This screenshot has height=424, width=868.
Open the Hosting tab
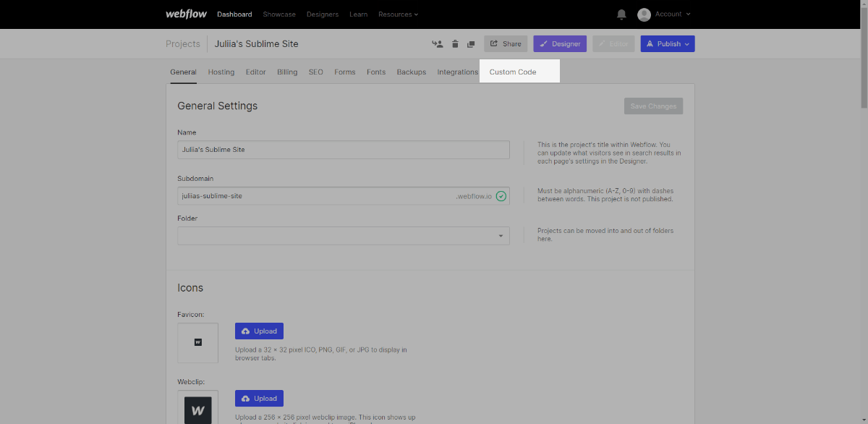pos(221,72)
